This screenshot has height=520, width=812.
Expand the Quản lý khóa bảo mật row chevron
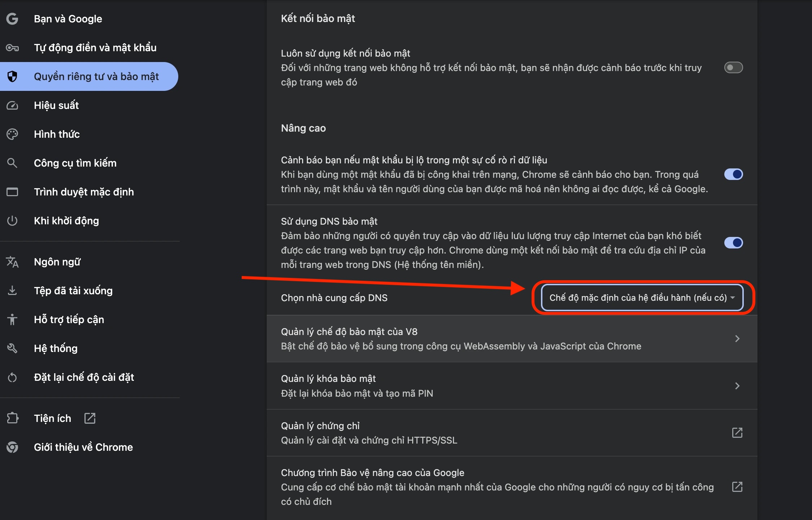point(737,386)
